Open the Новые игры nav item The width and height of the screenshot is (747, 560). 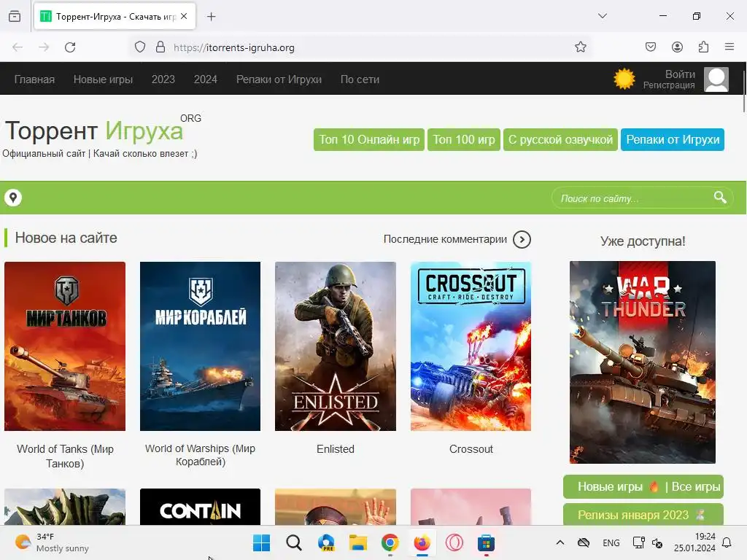[x=103, y=79]
